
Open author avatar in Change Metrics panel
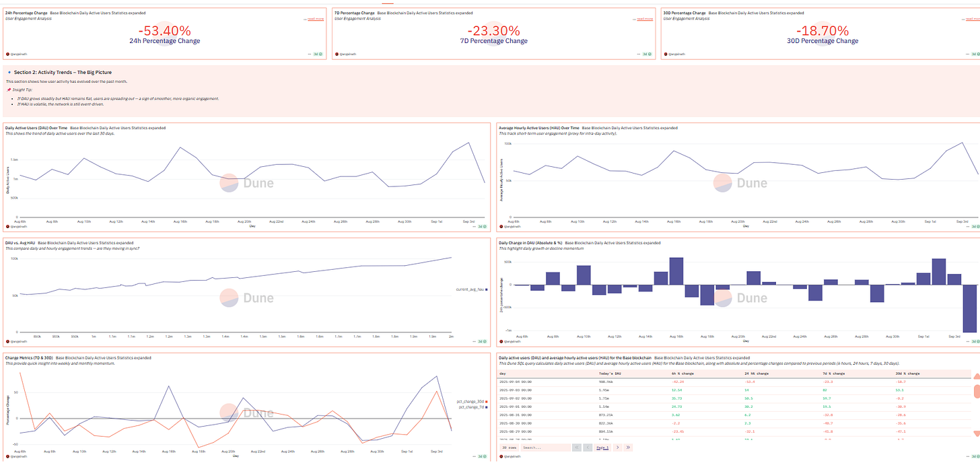click(x=7, y=458)
